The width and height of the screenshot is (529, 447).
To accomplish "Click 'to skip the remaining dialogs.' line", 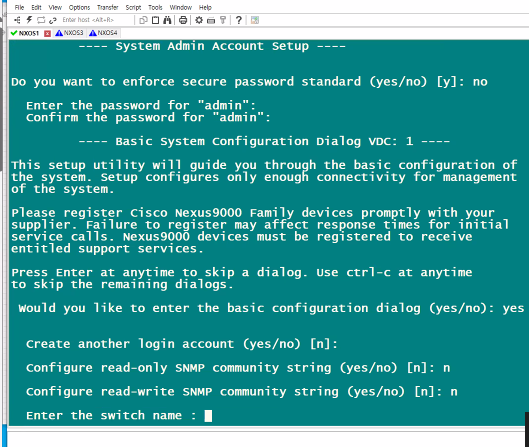I will click(x=122, y=284).
